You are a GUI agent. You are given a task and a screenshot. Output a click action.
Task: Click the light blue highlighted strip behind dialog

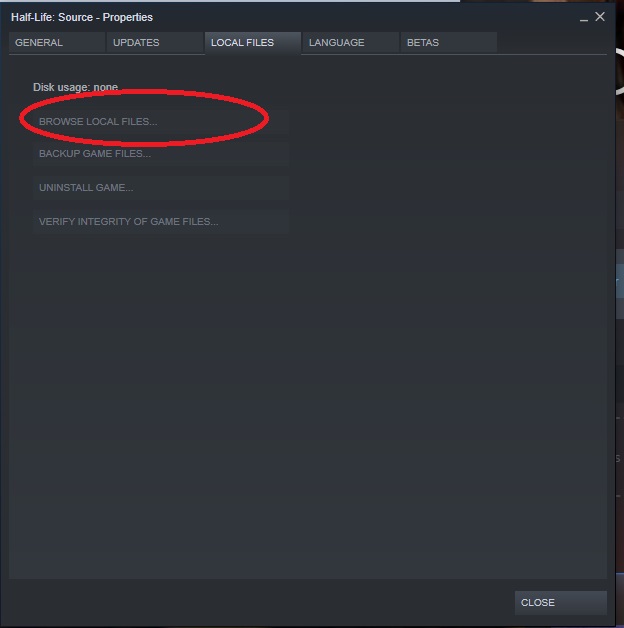(x=620, y=280)
